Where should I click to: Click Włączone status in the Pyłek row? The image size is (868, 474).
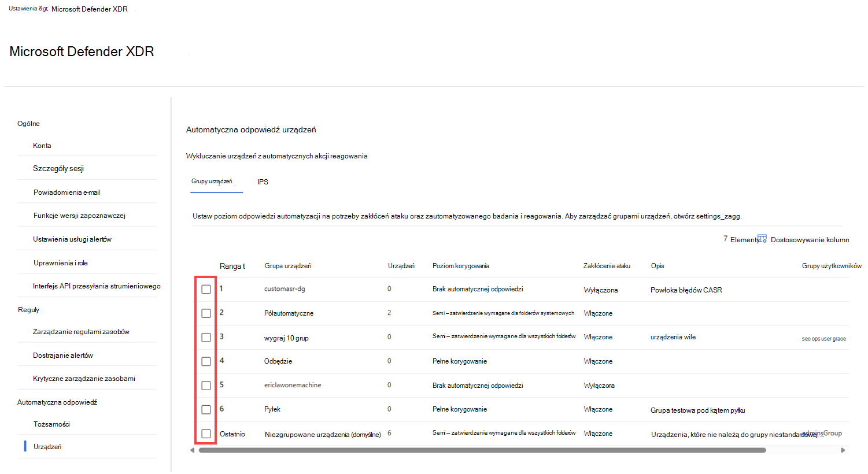[598, 409]
